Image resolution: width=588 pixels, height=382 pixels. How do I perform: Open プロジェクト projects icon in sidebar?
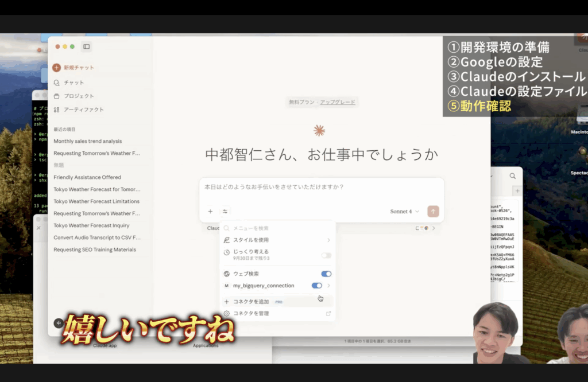point(56,96)
